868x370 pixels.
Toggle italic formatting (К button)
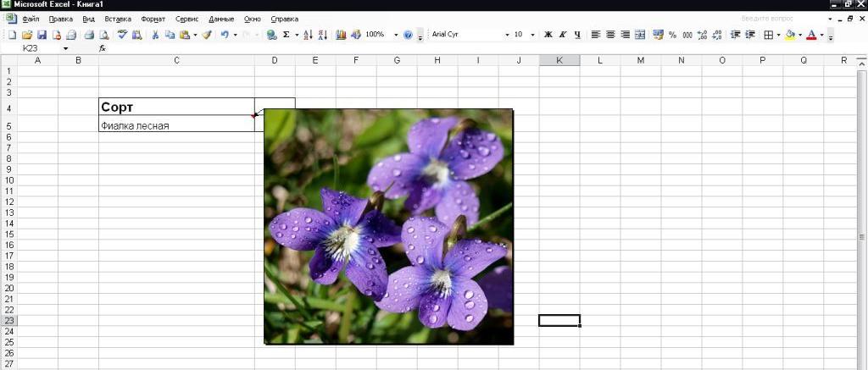coord(562,35)
